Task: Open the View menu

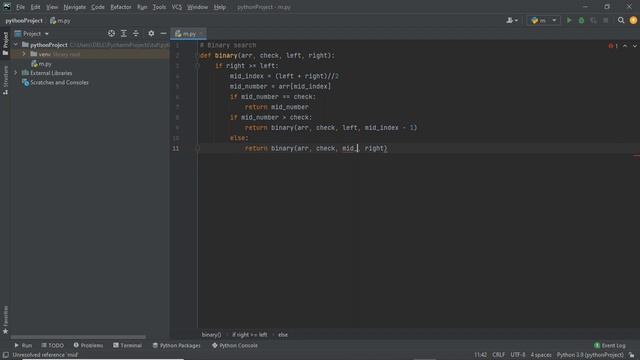Action: pos(52,7)
